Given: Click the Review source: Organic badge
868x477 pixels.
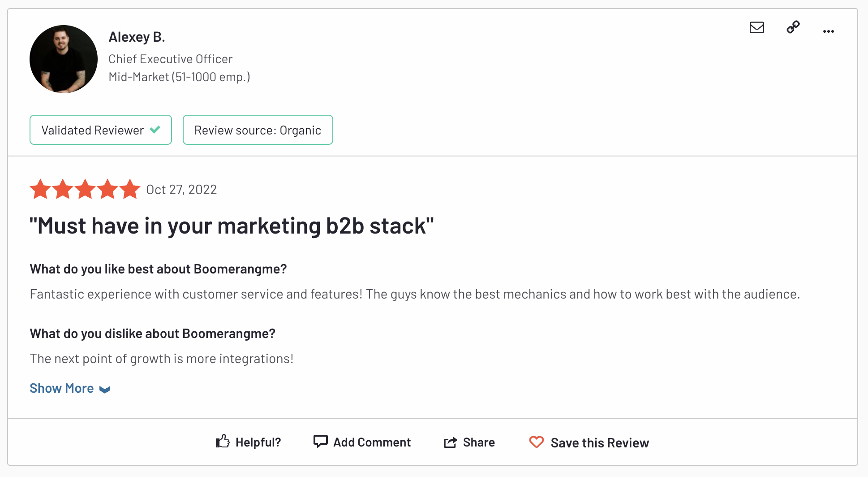Looking at the screenshot, I should click(258, 130).
